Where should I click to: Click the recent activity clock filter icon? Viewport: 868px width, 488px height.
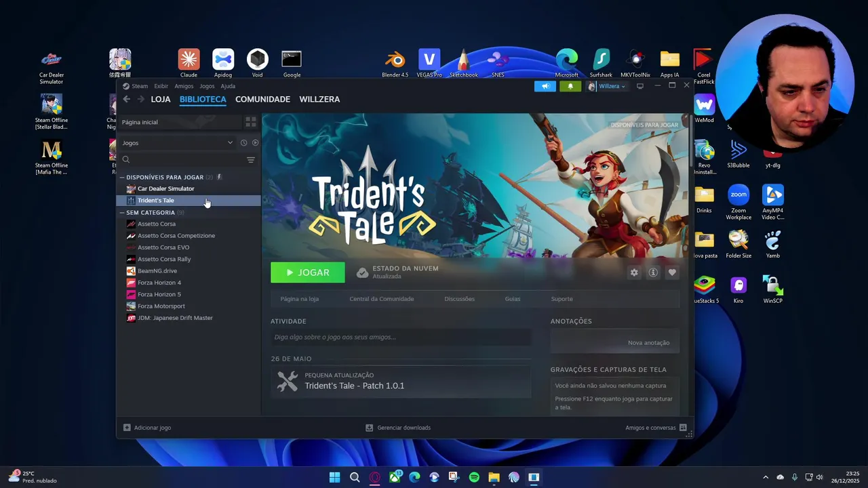243,143
